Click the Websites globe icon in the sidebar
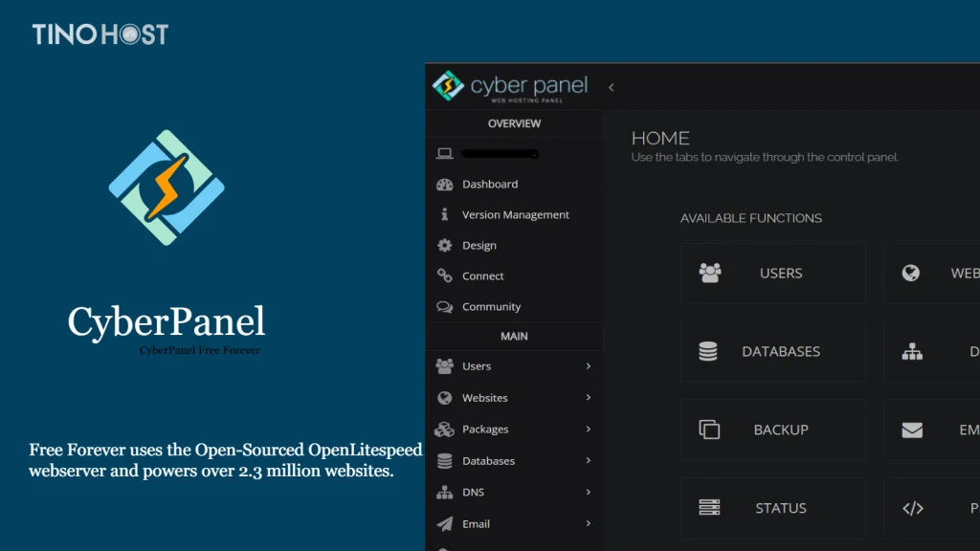This screenshot has width=980, height=551. coord(444,398)
